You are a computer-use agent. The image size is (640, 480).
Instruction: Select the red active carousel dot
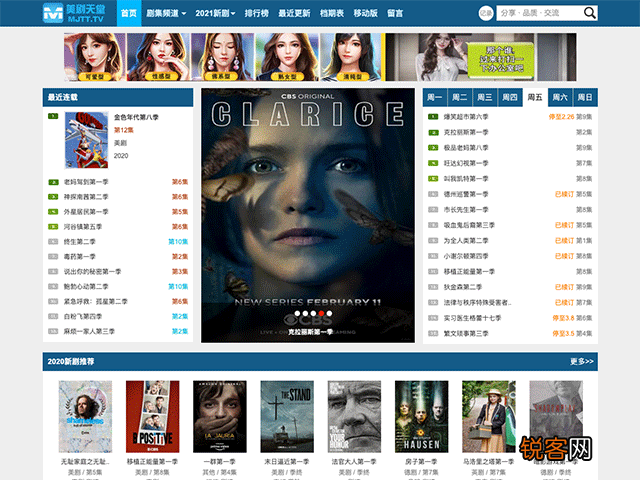click(x=321, y=313)
